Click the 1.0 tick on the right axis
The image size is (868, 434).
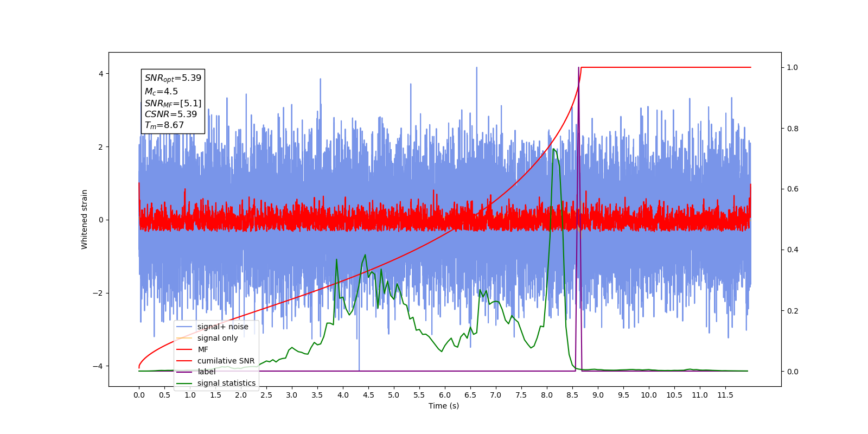pyautogui.click(x=793, y=67)
